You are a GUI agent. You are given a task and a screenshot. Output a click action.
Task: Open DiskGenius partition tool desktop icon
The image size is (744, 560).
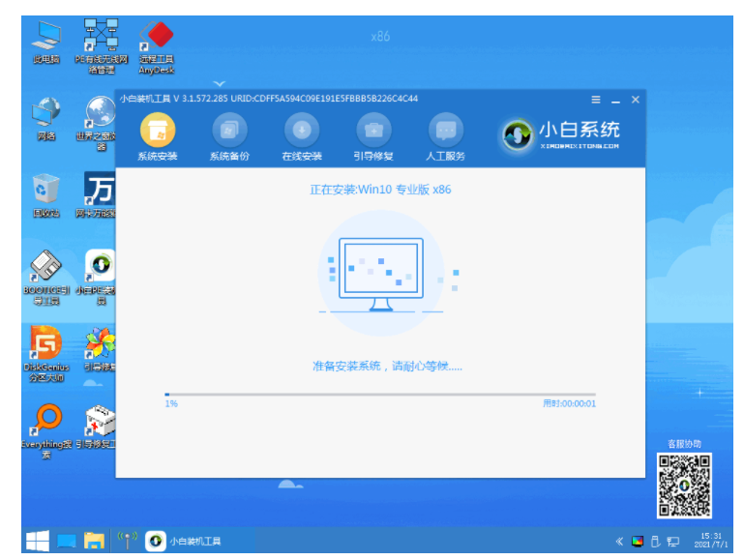[45, 346]
